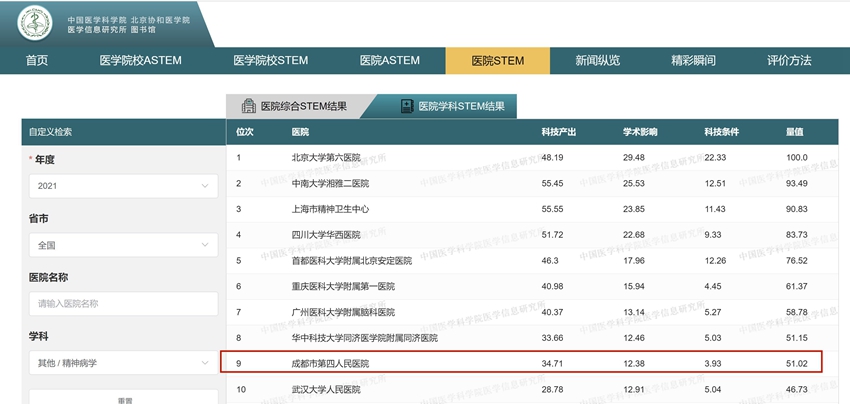Click the 自定义检索 panel header
Image resolution: width=850 pixels, height=404 pixels.
coord(124,132)
